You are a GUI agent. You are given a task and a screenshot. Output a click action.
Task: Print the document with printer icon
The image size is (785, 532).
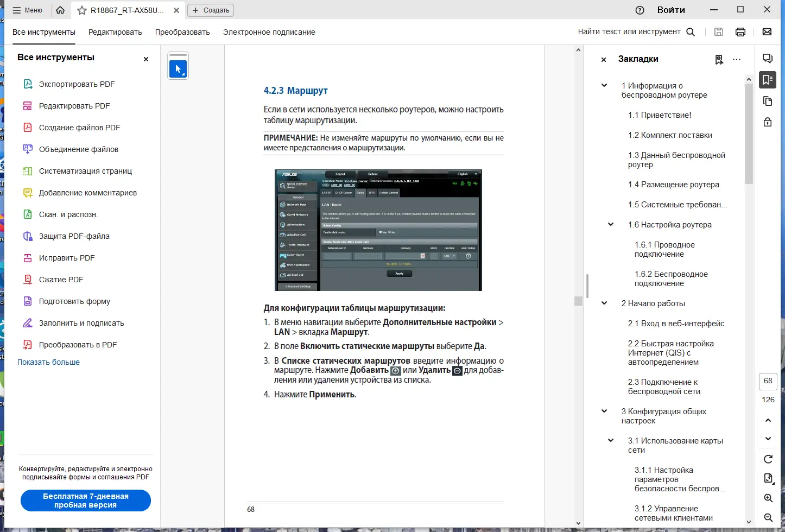[x=740, y=32]
